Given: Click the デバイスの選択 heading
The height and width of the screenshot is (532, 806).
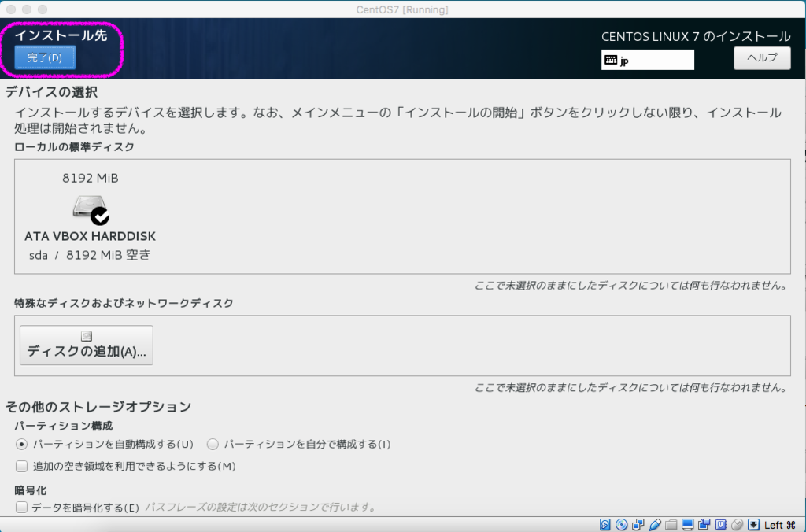Looking at the screenshot, I should click(51, 92).
